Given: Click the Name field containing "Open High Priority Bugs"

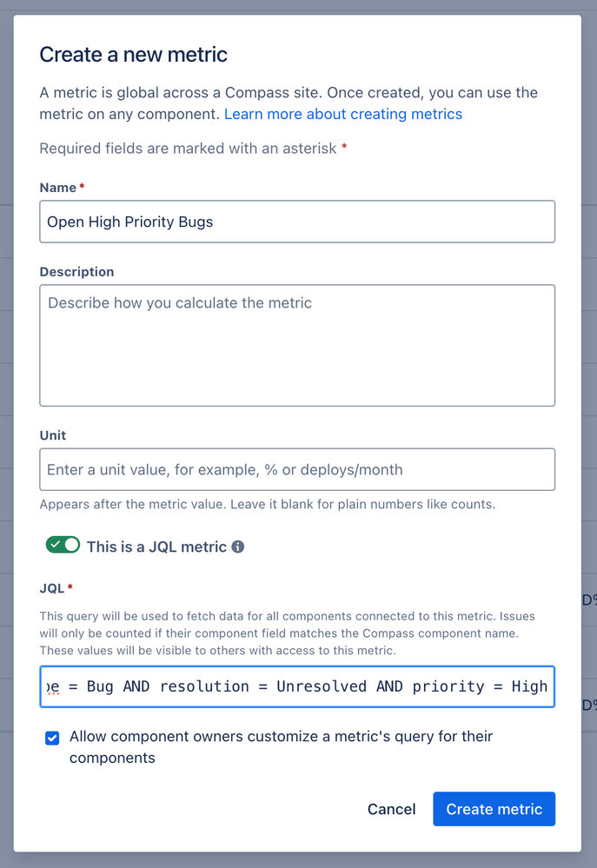Looking at the screenshot, I should tap(295, 222).
